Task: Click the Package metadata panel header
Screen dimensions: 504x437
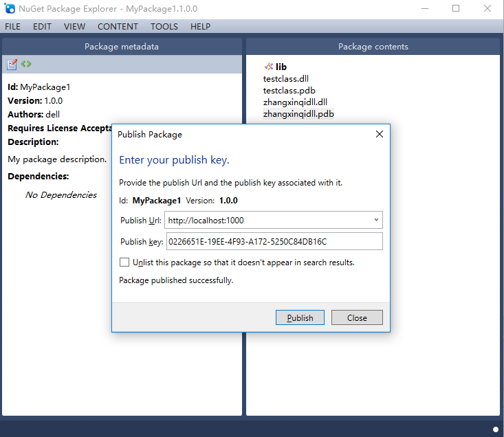Action: click(x=122, y=47)
